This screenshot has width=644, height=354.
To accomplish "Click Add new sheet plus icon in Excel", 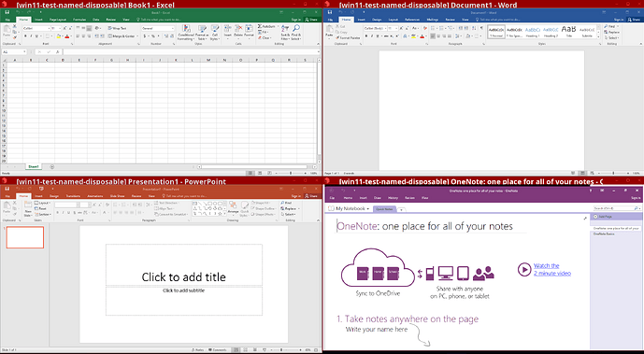I will pyautogui.click(x=51, y=167).
